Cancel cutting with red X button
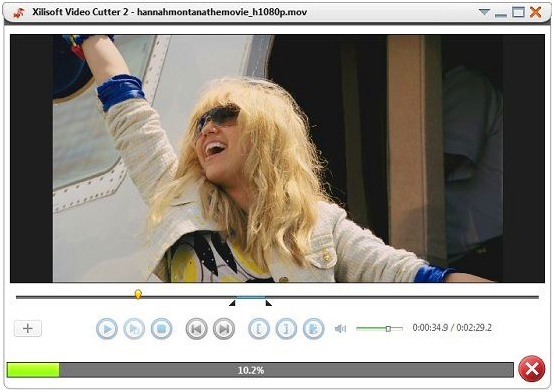Viewport: 554px width, 392px height. (532, 369)
